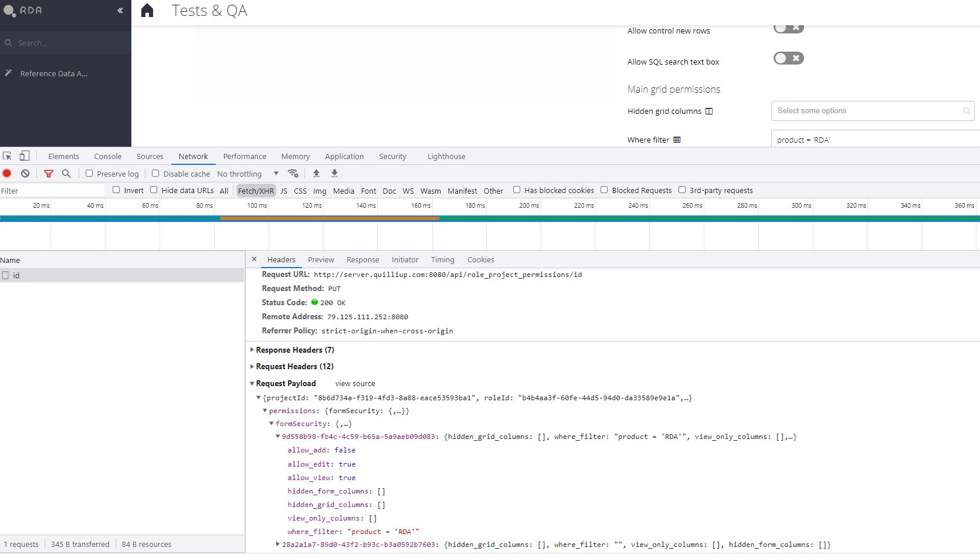Select the Doc request type filter

click(389, 191)
